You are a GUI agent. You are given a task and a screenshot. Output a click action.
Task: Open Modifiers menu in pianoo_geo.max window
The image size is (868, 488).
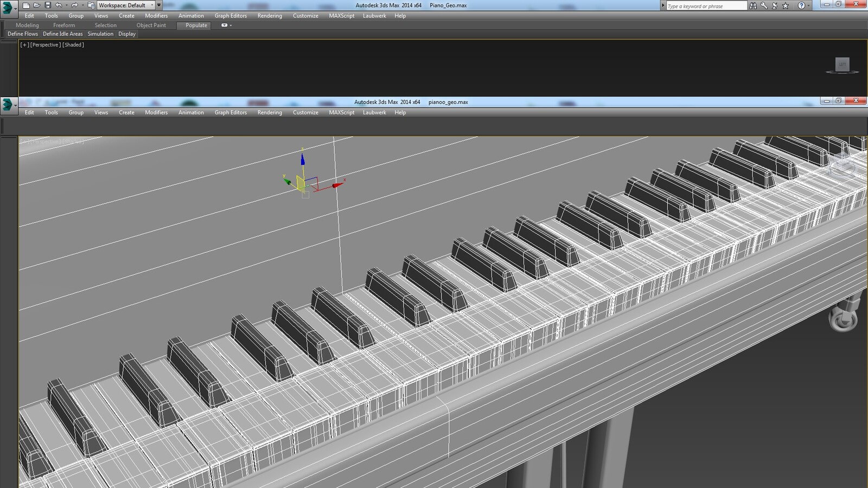pyautogui.click(x=156, y=113)
